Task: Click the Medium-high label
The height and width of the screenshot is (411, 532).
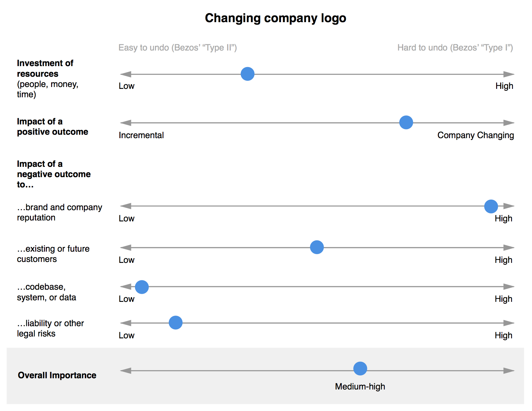Action: tap(360, 387)
